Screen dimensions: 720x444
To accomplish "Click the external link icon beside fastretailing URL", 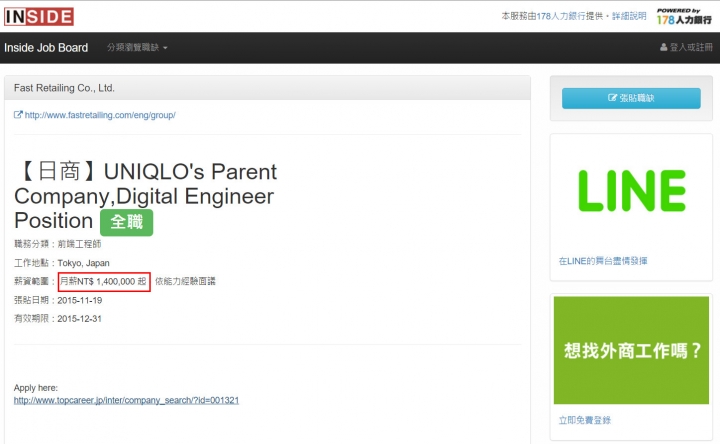I will (18, 115).
